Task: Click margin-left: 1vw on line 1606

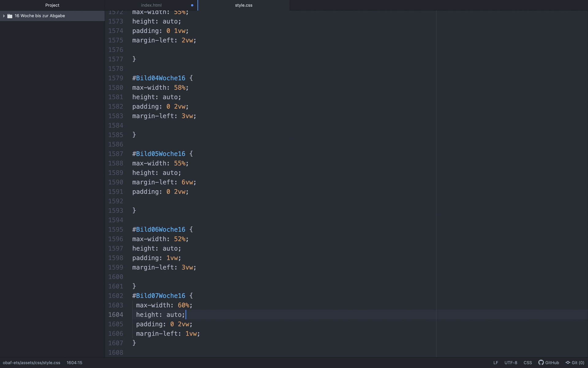Action: pos(168,334)
